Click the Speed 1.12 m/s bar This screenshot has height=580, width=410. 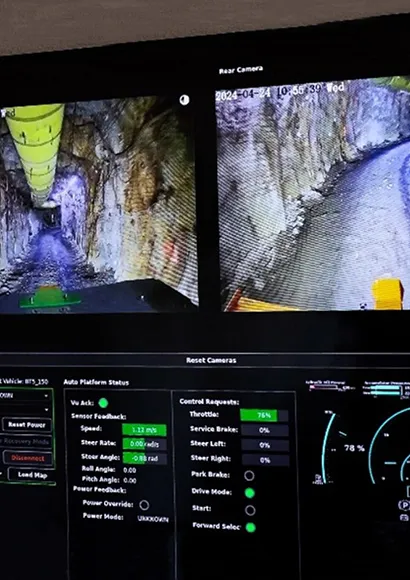click(x=144, y=430)
